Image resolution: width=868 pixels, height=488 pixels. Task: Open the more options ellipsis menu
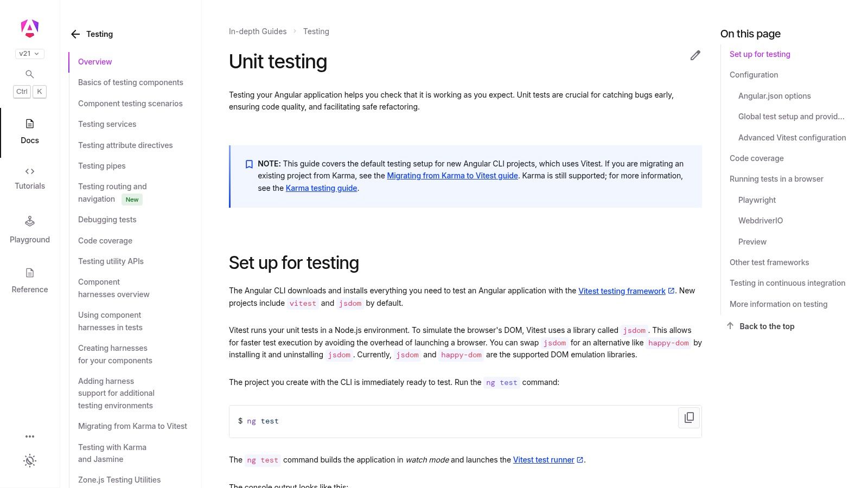tap(29, 436)
